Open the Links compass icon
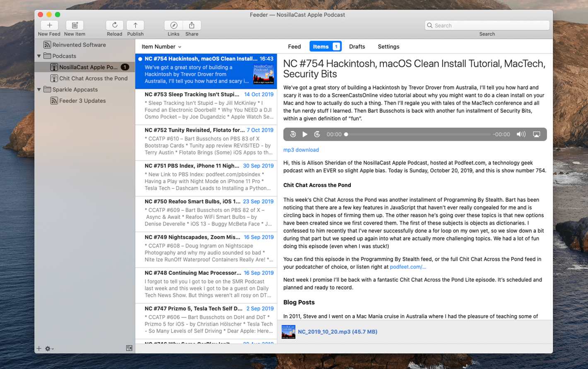 (x=174, y=25)
